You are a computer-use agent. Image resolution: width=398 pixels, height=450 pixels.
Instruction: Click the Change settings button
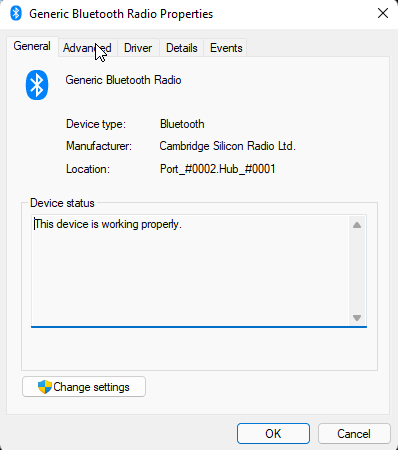coord(84,387)
